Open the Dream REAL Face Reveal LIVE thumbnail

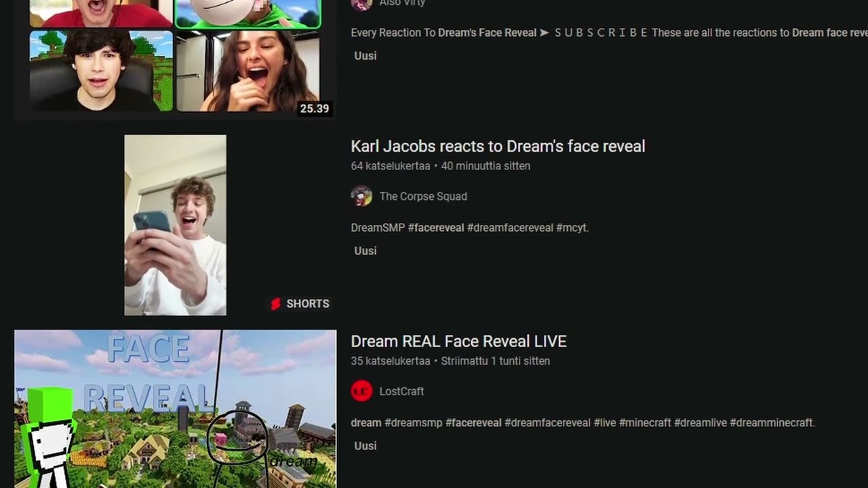click(x=175, y=409)
